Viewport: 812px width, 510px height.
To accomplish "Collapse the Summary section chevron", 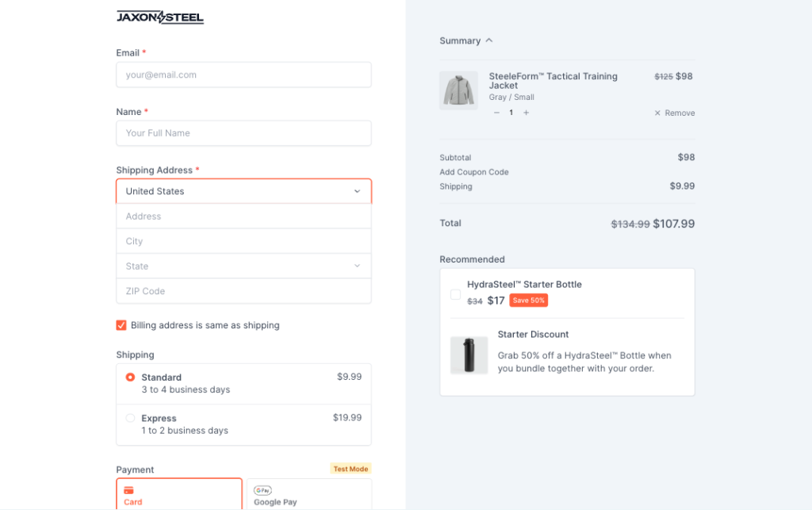I will [x=488, y=40].
